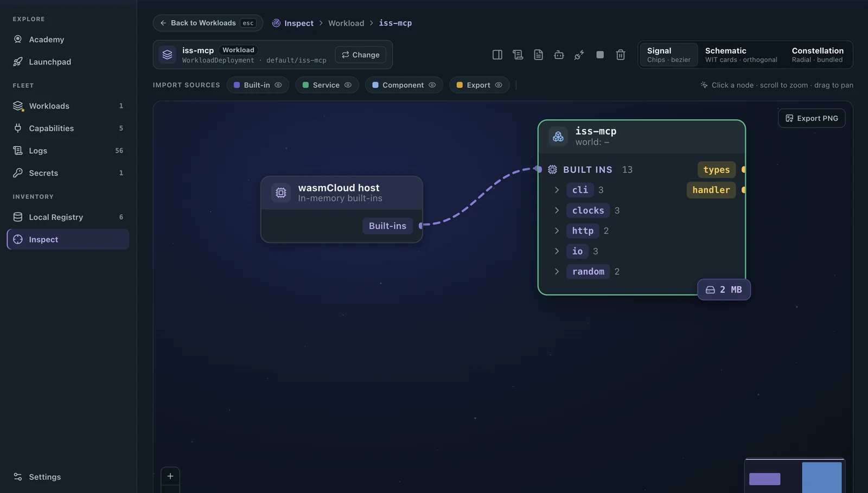Image resolution: width=868 pixels, height=493 pixels.
Task: Go to Workloads in the Fleet section
Action: tap(68, 106)
